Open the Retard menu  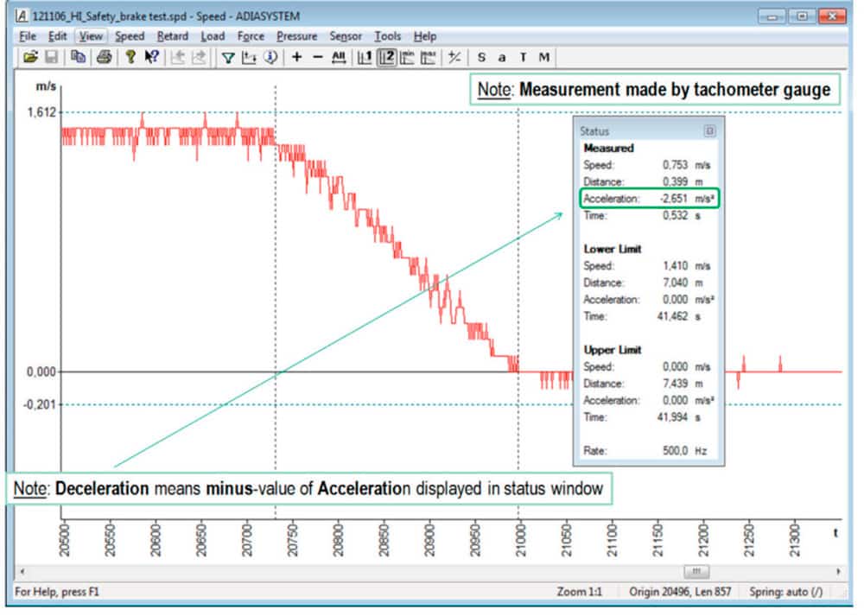coord(173,36)
